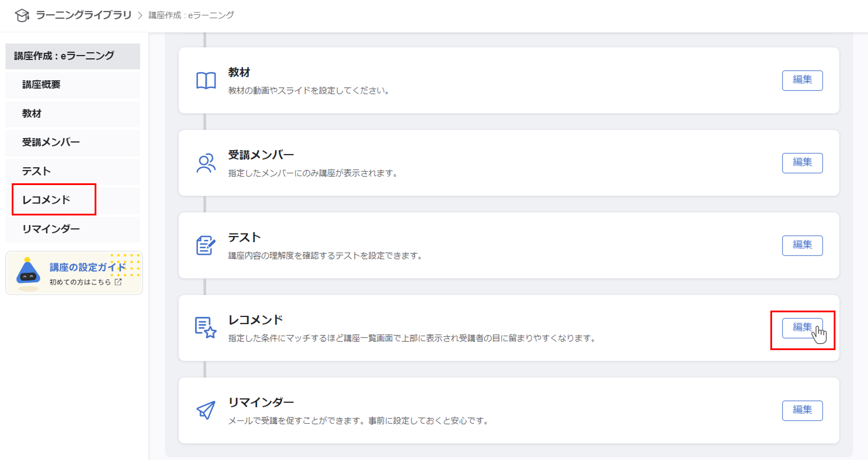868x460 pixels.
Task: Edit the レコメンド section
Action: [802, 328]
